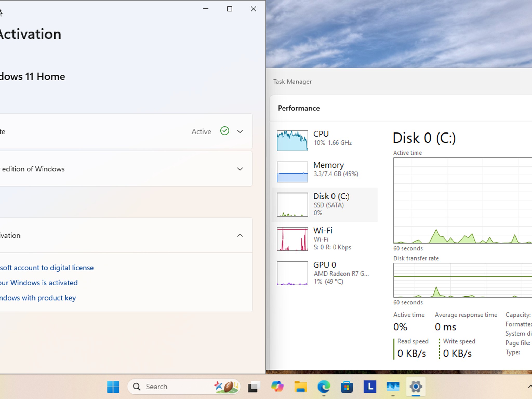Open the 'Windows with product key' link
The image size is (532, 399).
pos(38,298)
